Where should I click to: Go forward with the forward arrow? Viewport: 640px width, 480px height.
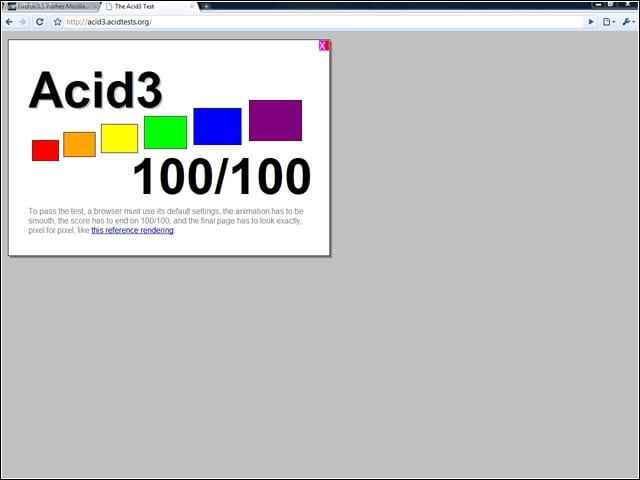click(23, 22)
